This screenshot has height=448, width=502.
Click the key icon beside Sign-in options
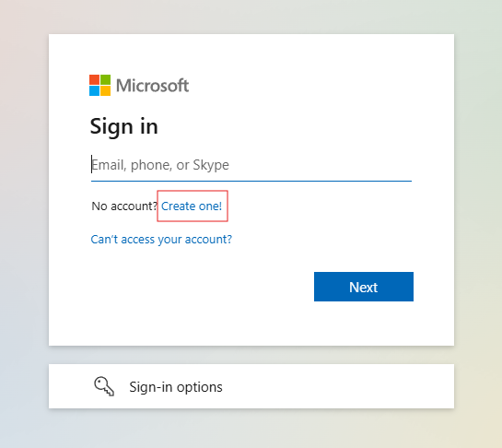point(104,386)
